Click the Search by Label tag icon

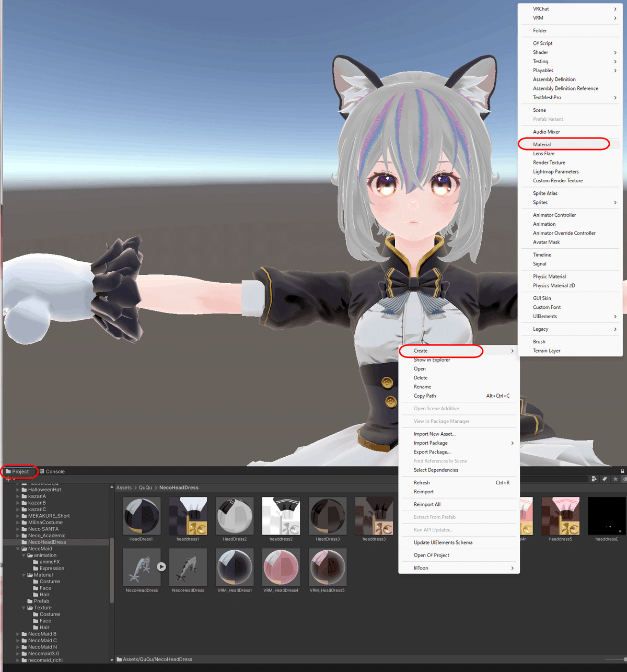(605, 479)
